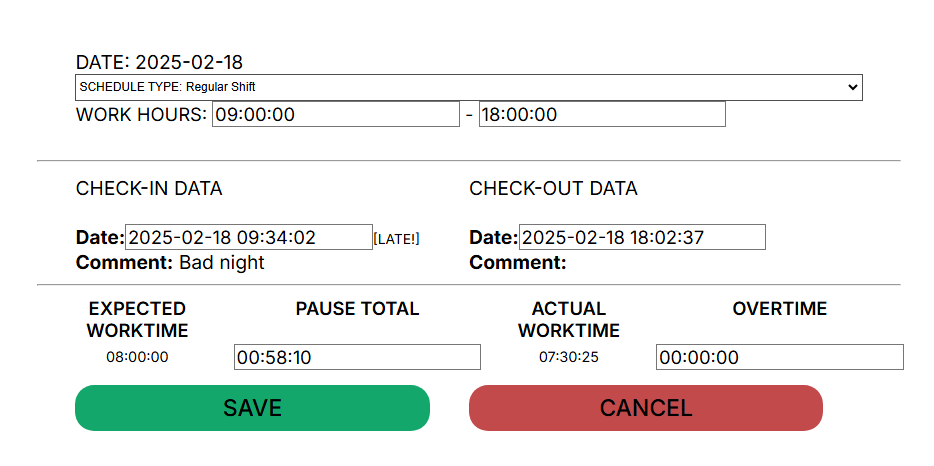The image size is (934, 466).
Task: Click the CHECK-IN DATA heading
Action: pyautogui.click(x=149, y=189)
